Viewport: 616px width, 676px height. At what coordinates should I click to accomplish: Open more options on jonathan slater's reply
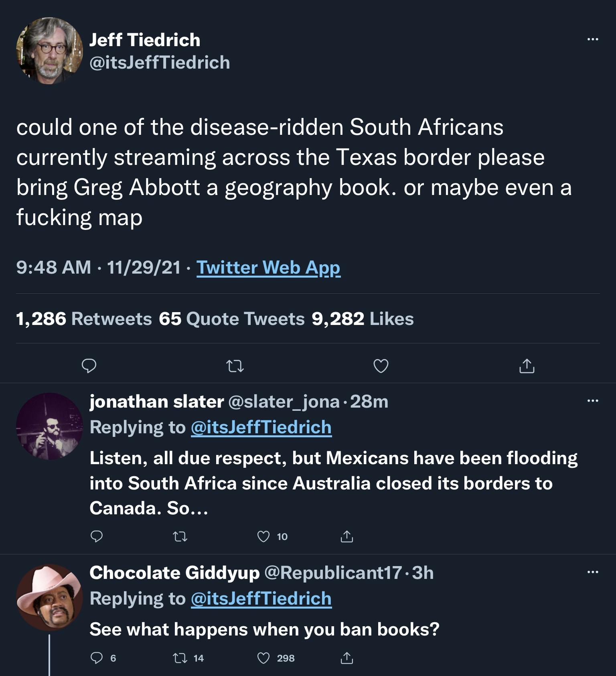(x=592, y=400)
